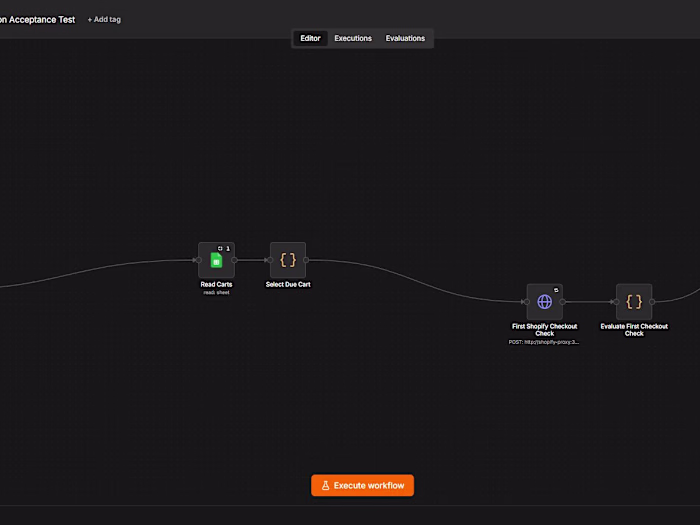The width and height of the screenshot is (700, 525).
Task: Open the Evaluate First Checkout Check code node
Action: point(634,302)
